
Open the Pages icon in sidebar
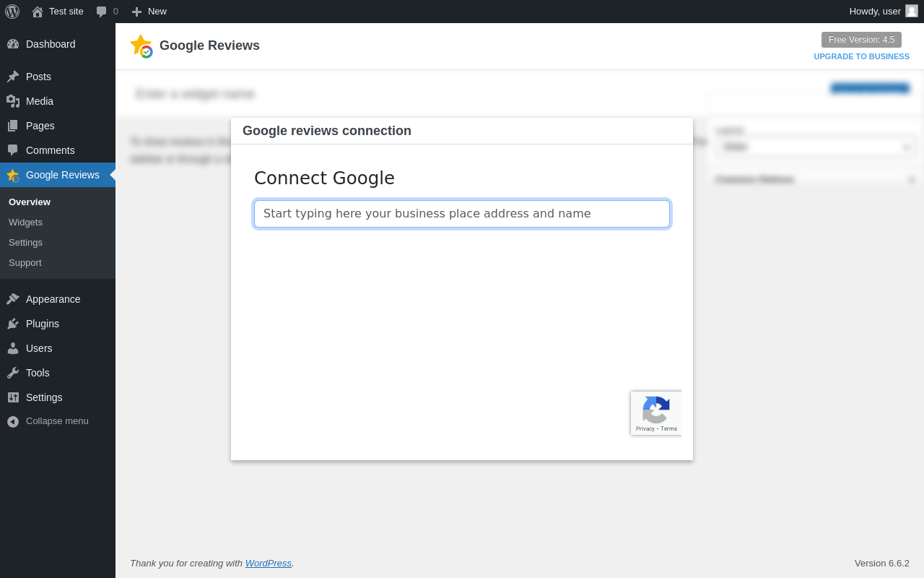pos(13,126)
